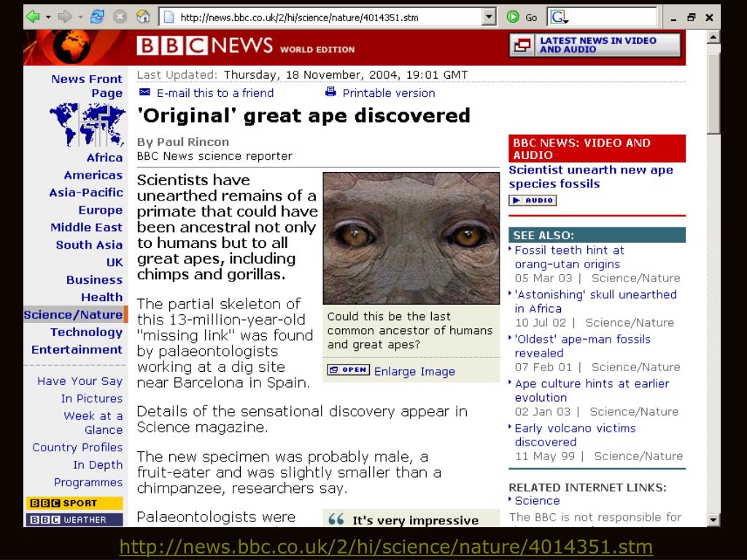
Task: Go to News Front Page link
Action: 88,86
